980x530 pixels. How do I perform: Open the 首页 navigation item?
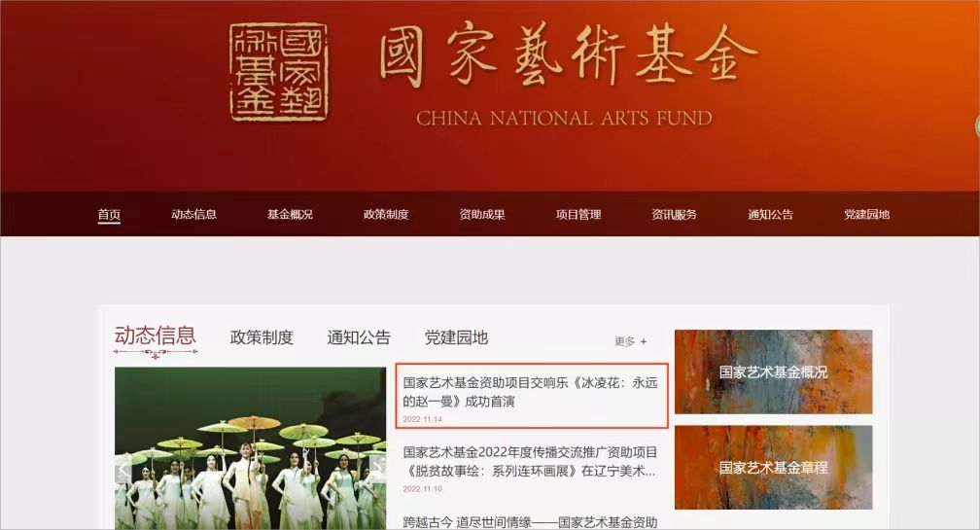pyautogui.click(x=109, y=214)
